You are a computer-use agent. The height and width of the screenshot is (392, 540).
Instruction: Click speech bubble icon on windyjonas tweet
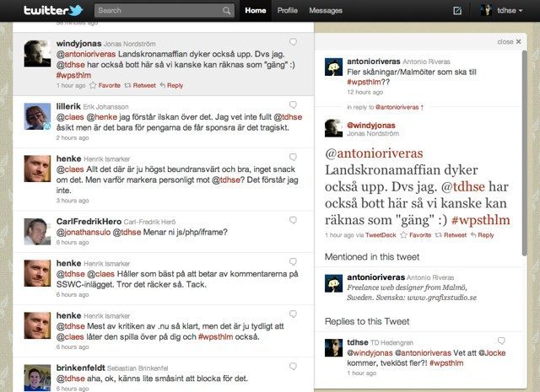pyautogui.click(x=293, y=41)
